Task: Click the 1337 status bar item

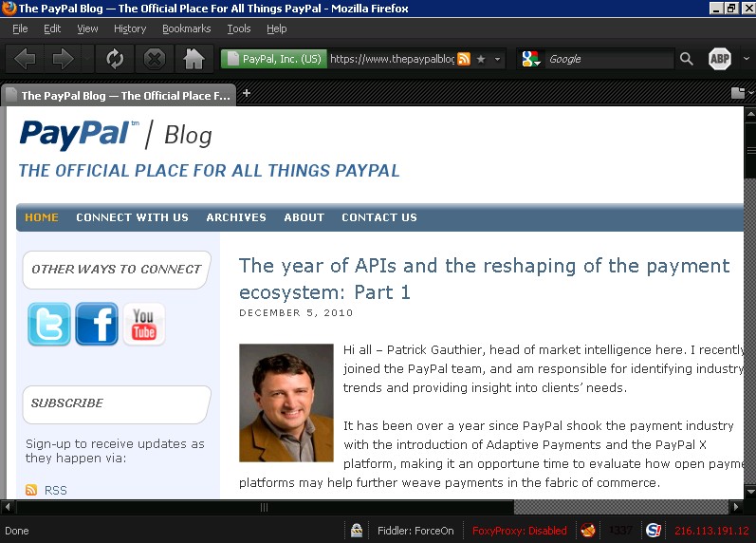Action: pos(620,531)
